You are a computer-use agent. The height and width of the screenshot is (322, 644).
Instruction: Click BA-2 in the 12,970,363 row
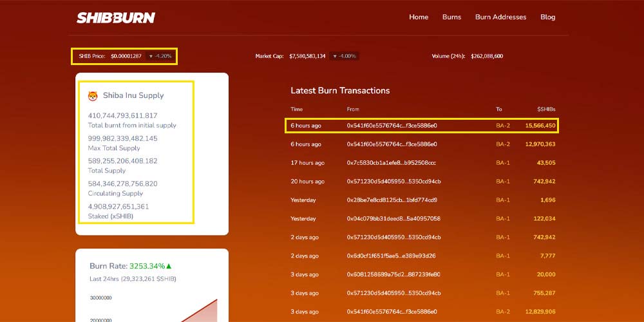pos(503,144)
